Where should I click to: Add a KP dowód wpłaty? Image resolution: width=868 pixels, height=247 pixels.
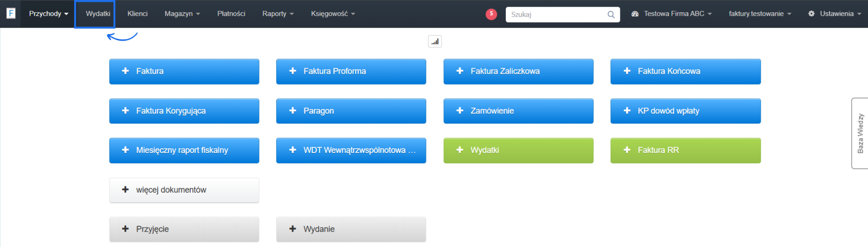click(x=685, y=111)
